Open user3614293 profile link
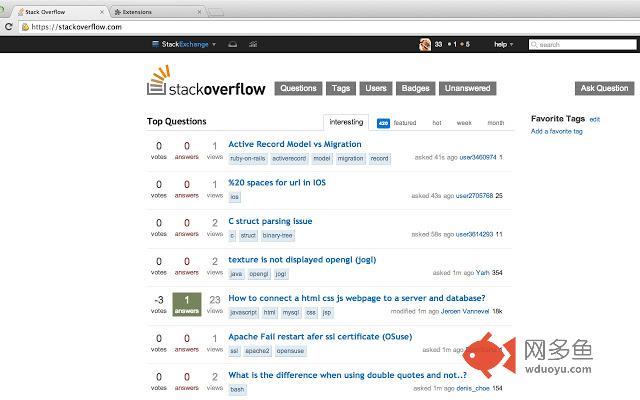The width and height of the screenshot is (640, 400). 474,234
